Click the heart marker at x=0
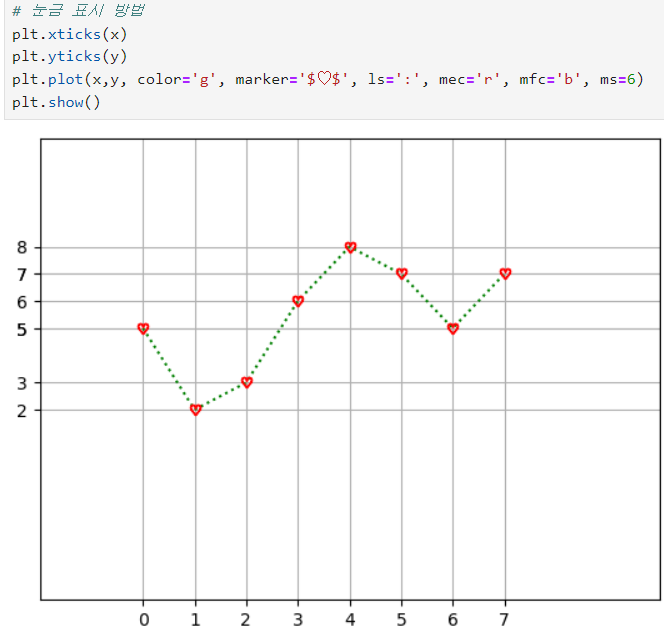 143,329
